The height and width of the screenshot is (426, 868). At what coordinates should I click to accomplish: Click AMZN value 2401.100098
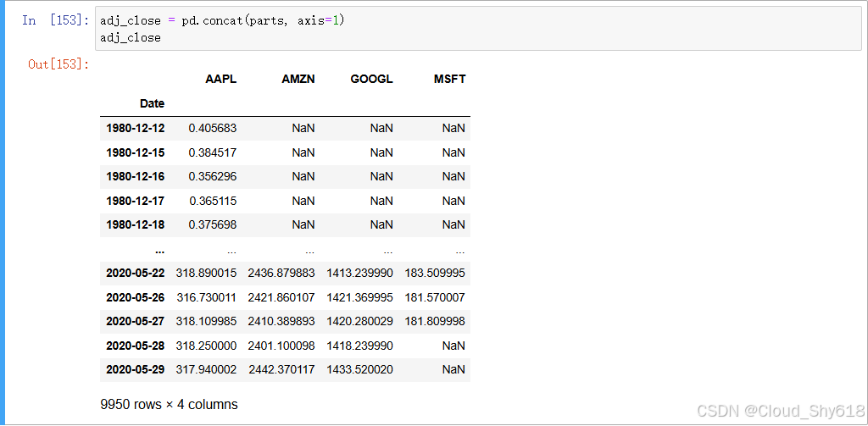[x=281, y=346]
